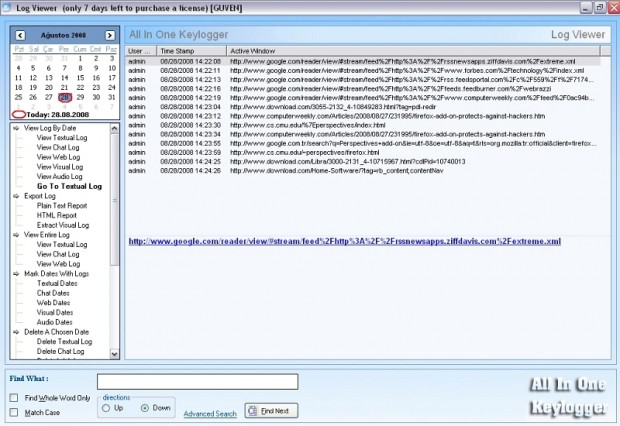620x426 pixels.
Task: Mark Textual Dates in calendar
Action: tap(57, 283)
